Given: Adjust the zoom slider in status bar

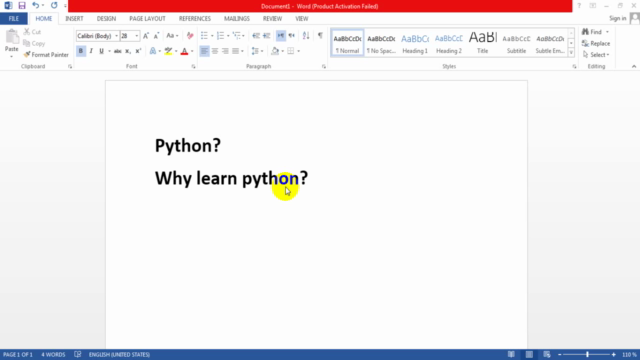Looking at the screenshot, I should point(587,355).
